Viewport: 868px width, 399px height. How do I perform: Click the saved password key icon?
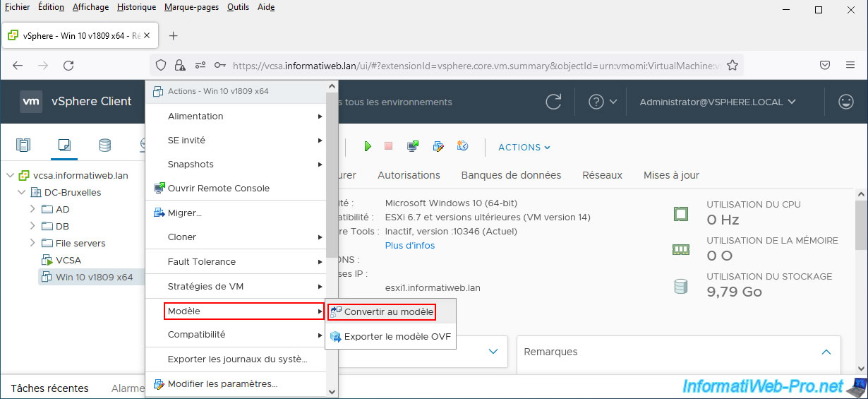(220, 65)
